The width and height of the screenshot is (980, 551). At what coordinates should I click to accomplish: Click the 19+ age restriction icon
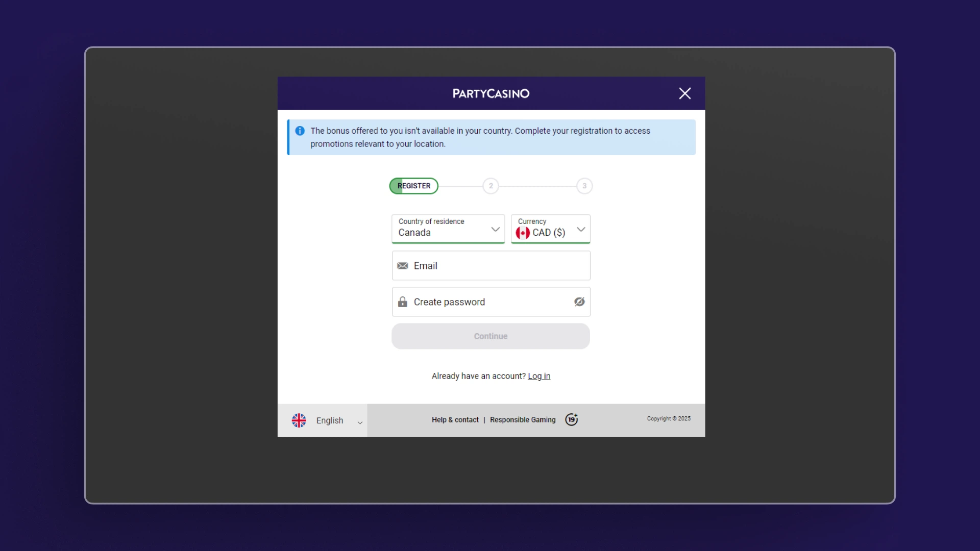pyautogui.click(x=572, y=419)
